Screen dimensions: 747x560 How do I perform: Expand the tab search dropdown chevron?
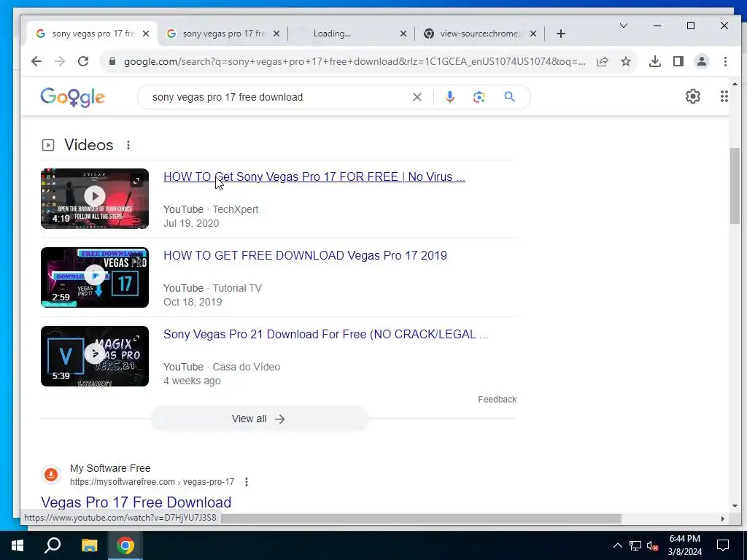click(x=624, y=26)
